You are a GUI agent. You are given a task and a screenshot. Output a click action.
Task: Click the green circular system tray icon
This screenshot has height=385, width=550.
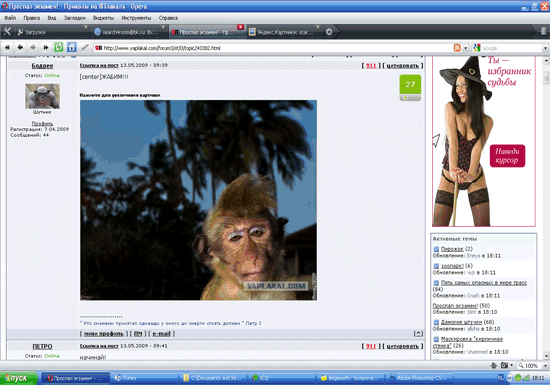coord(518,378)
